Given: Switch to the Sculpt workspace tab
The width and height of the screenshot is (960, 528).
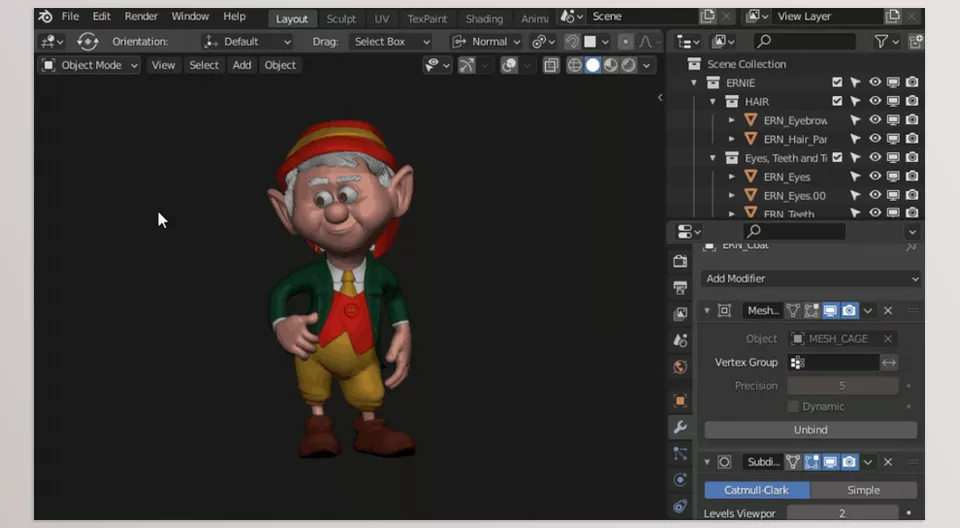Looking at the screenshot, I should [x=341, y=19].
